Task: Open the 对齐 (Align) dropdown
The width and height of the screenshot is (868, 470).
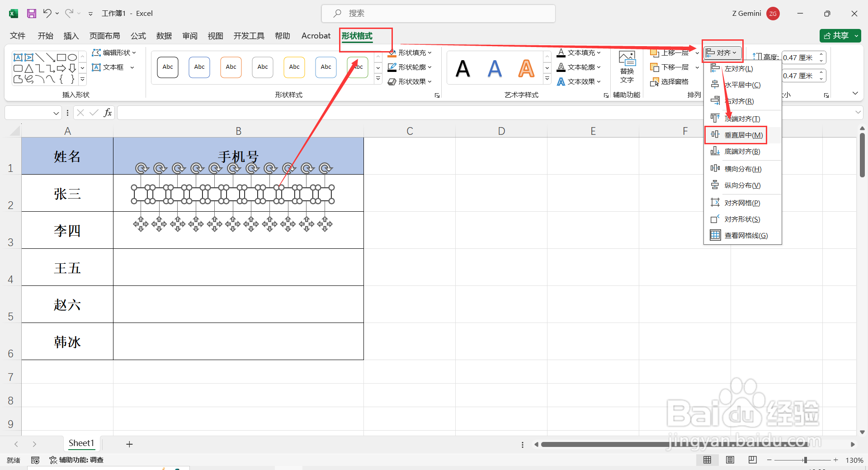Action: [x=722, y=52]
